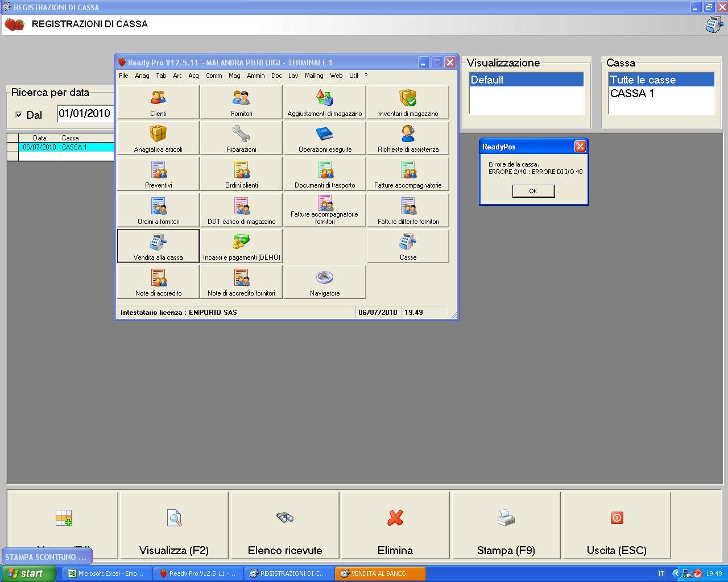
Task: Open Richieste di assistenza
Action: point(408,138)
